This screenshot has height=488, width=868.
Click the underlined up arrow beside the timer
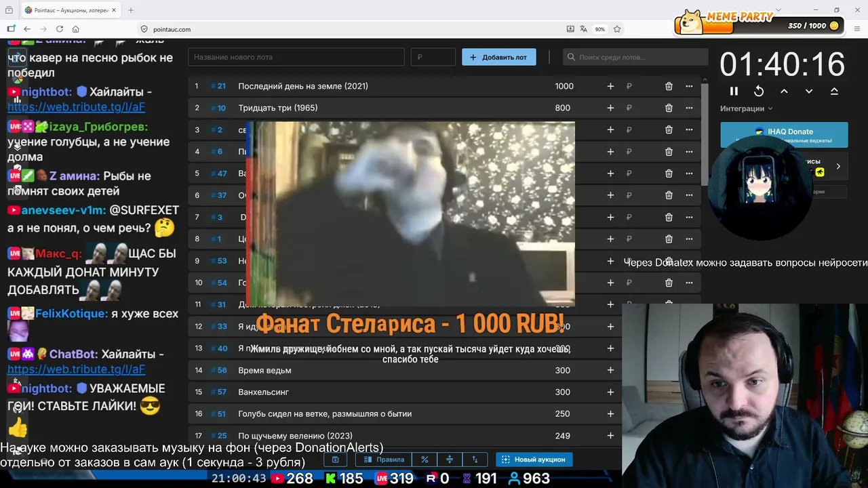(834, 91)
